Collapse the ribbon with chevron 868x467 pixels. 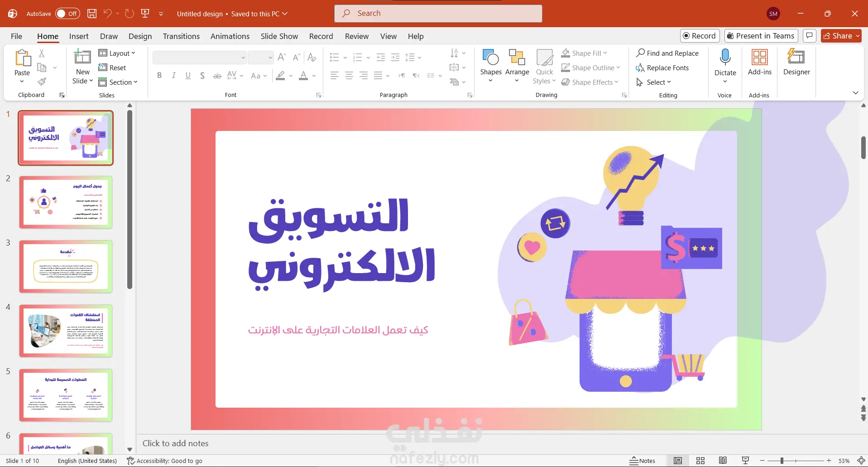point(855,93)
